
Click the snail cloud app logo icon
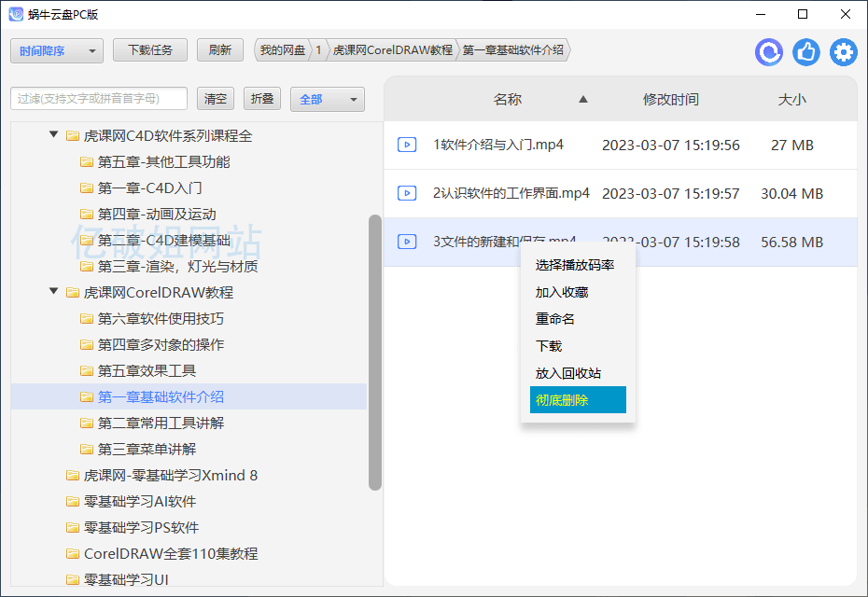coord(16,14)
